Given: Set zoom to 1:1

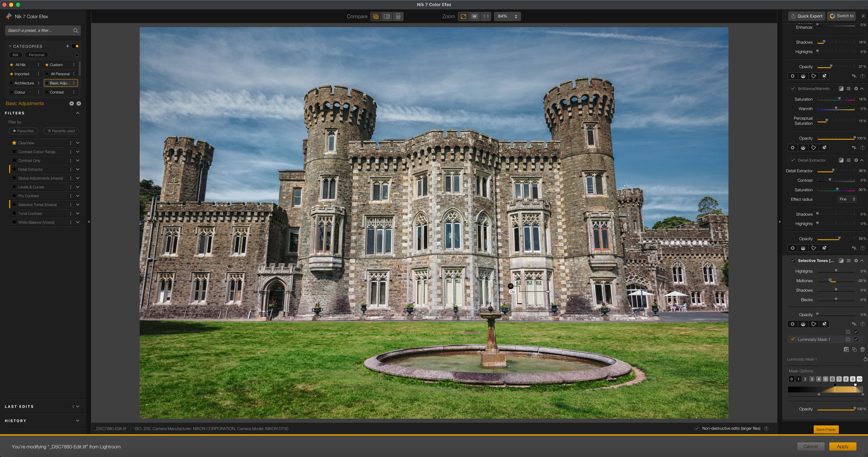Looking at the screenshot, I should (x=486, y=16).
